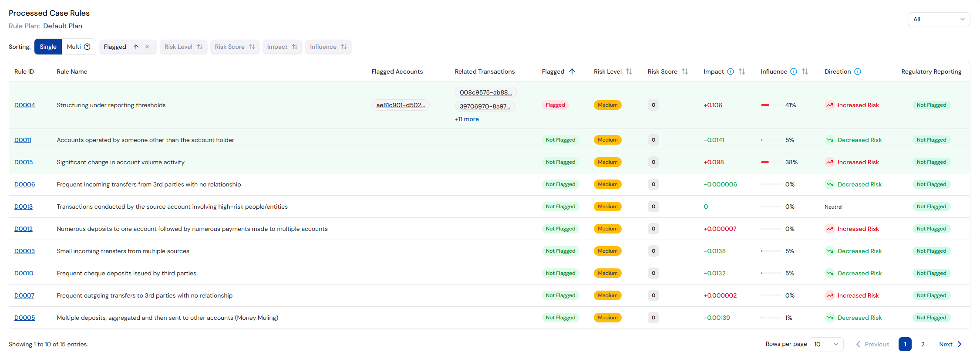
Task: Click the sort arrows in the Impact chip
Action: coord(295,47)
